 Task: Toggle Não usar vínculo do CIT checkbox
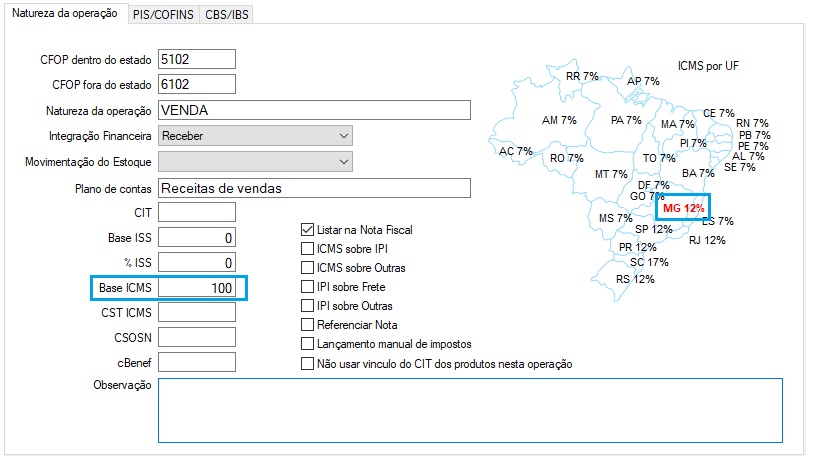click(308, 364)
